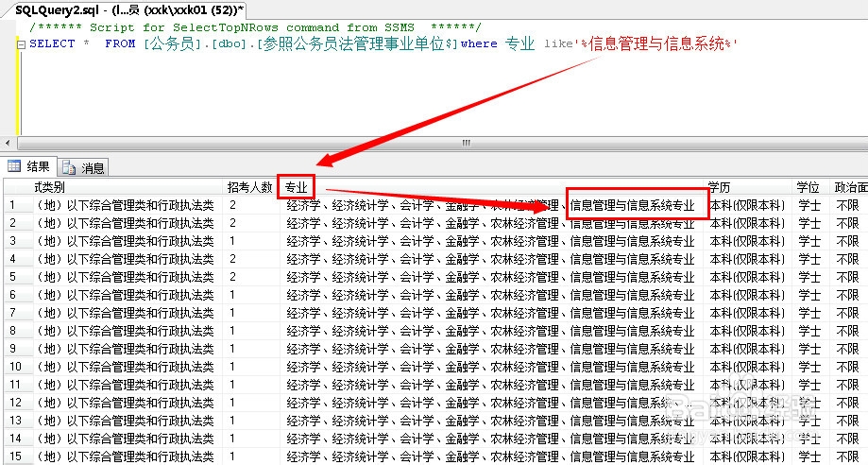Click the 不限 cell in row 4
868x465 pixels.
(848, 259)
